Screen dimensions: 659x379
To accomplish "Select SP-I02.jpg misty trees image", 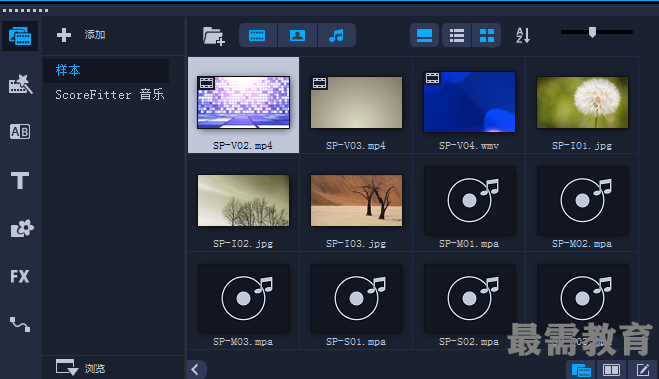I will 244,200.
